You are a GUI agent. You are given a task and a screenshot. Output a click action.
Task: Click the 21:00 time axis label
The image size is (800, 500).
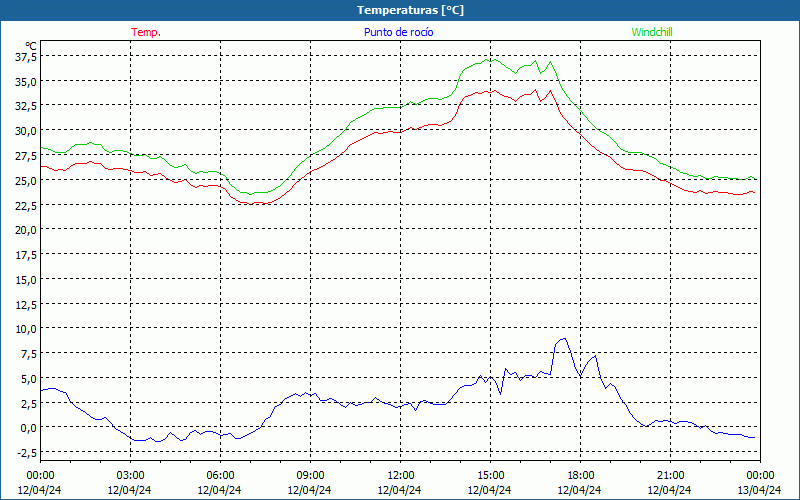670,476
